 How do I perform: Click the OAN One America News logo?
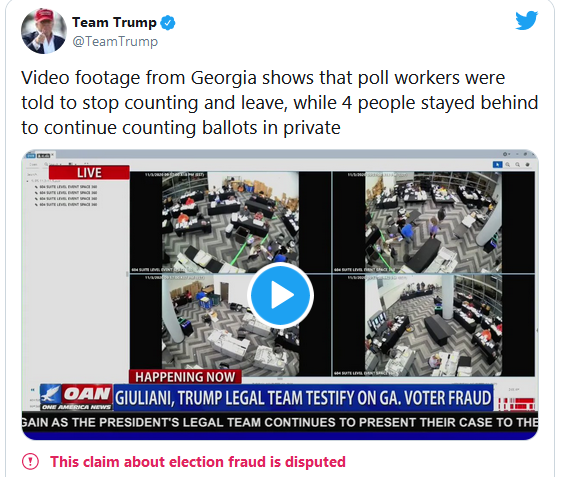pos(76,397)
